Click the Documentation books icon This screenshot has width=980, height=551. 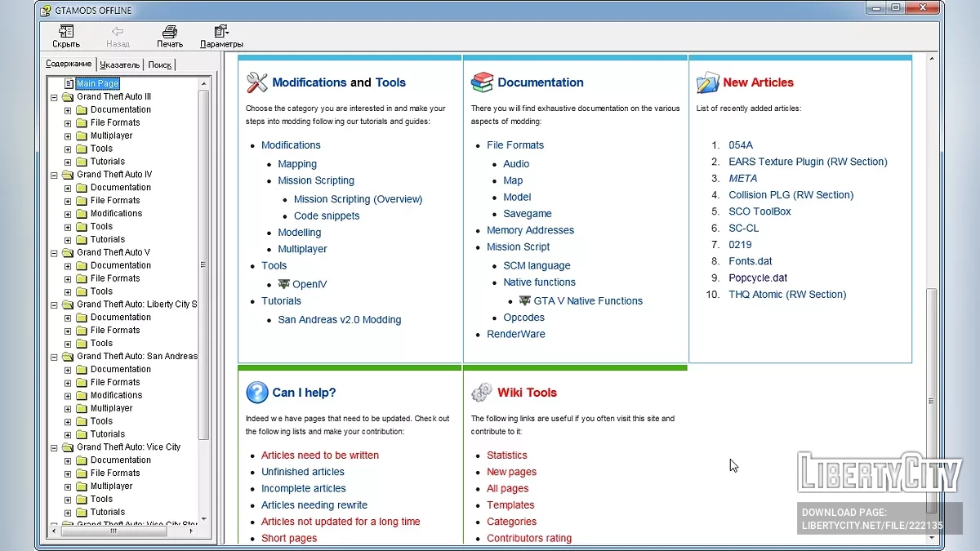click(x=483, y=82)
